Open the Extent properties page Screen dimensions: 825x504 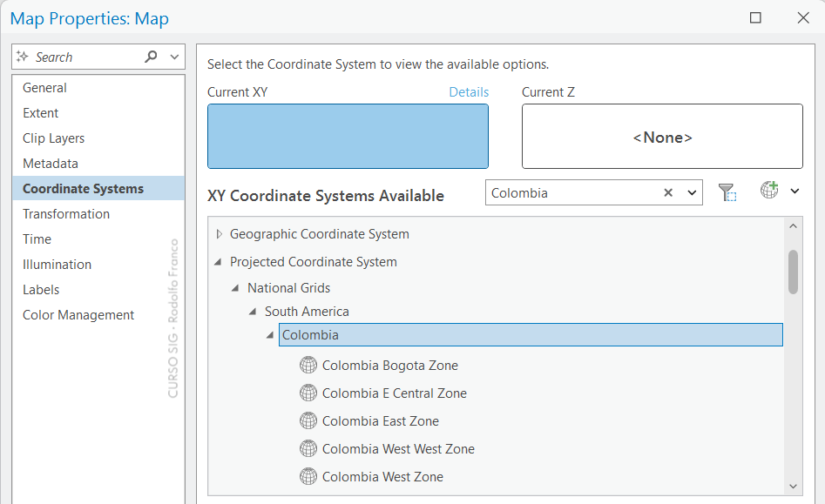pyautogui.click(x=41, y=113)
